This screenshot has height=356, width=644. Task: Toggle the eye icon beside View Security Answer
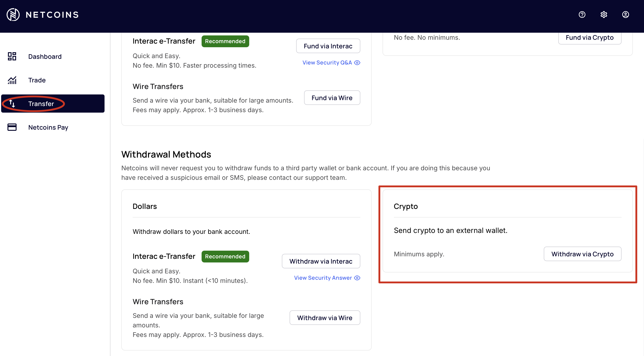coord(357,278)
